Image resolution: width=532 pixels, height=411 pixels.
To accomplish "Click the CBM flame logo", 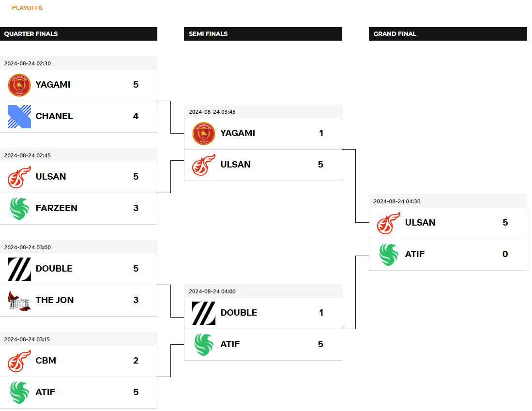I will 19,361.
